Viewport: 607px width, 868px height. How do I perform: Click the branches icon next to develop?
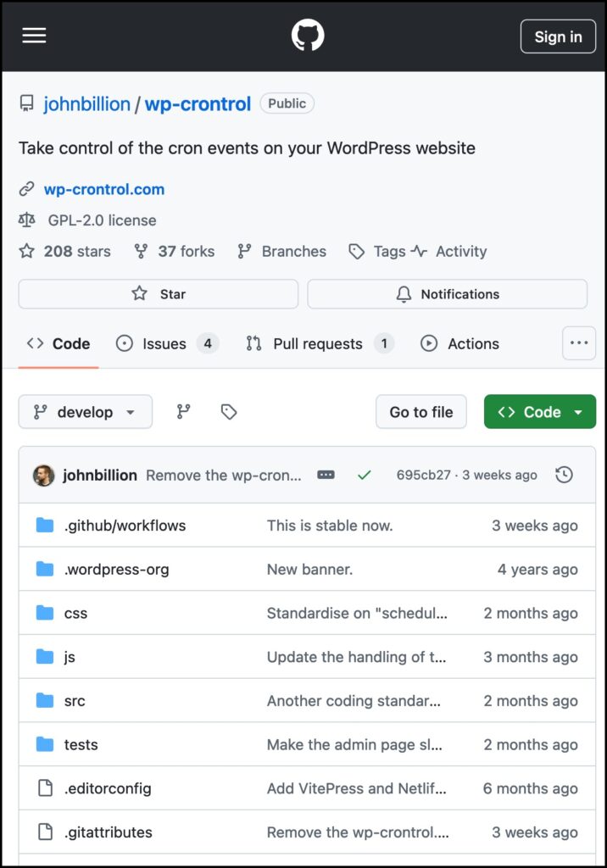pos(182,412)
